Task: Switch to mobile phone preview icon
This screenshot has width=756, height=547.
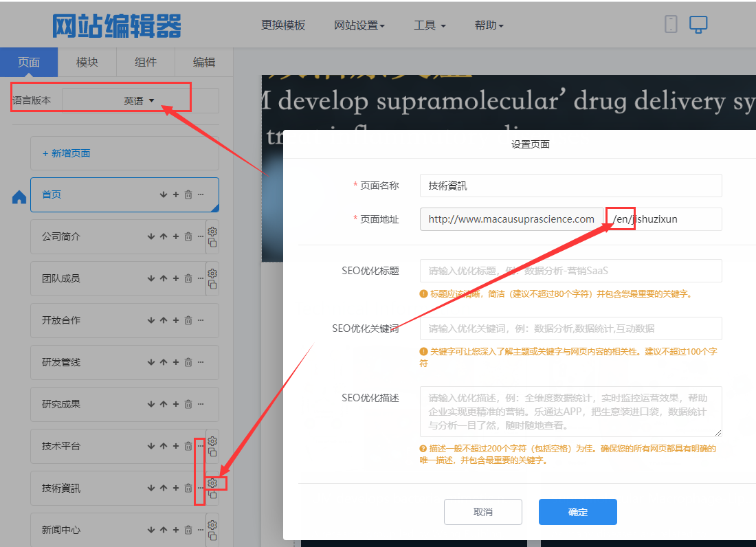Action: (671, 24)
